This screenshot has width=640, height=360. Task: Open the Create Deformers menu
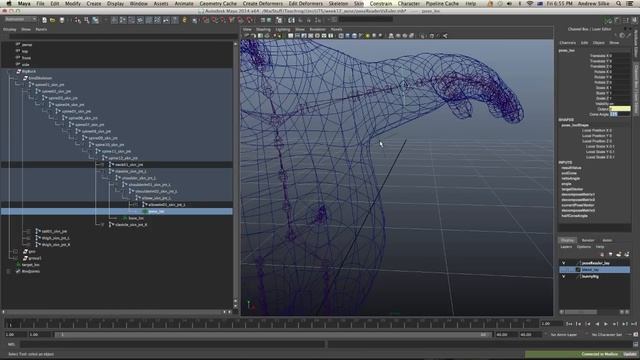click(x=262, y=3)
